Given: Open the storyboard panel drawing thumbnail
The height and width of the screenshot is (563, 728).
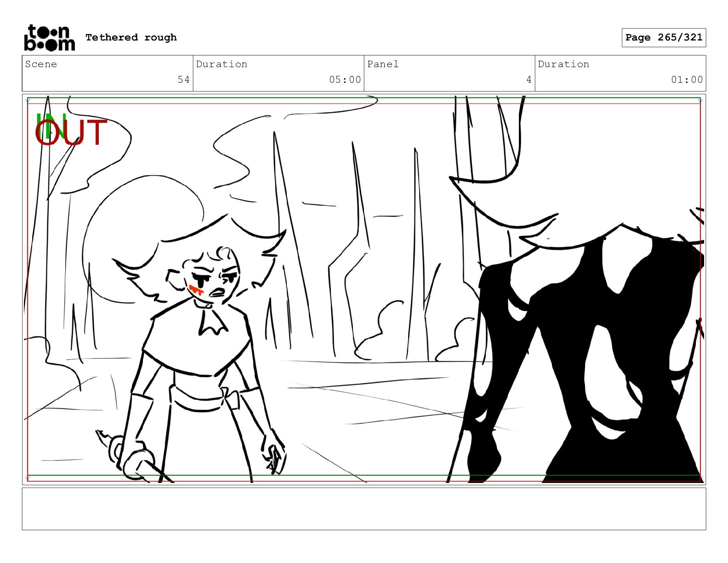Looking at the screenshot, I should 364,289.
